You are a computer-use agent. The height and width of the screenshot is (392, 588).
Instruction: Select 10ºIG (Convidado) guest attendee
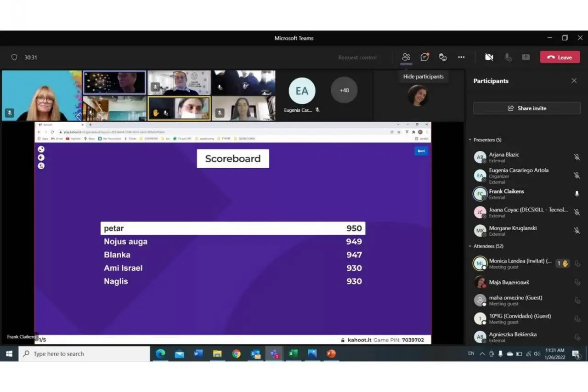(526, 318)
